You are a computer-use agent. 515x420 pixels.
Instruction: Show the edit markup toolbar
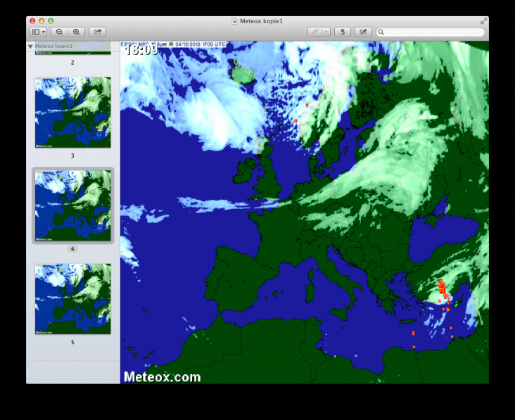(363, 32)
